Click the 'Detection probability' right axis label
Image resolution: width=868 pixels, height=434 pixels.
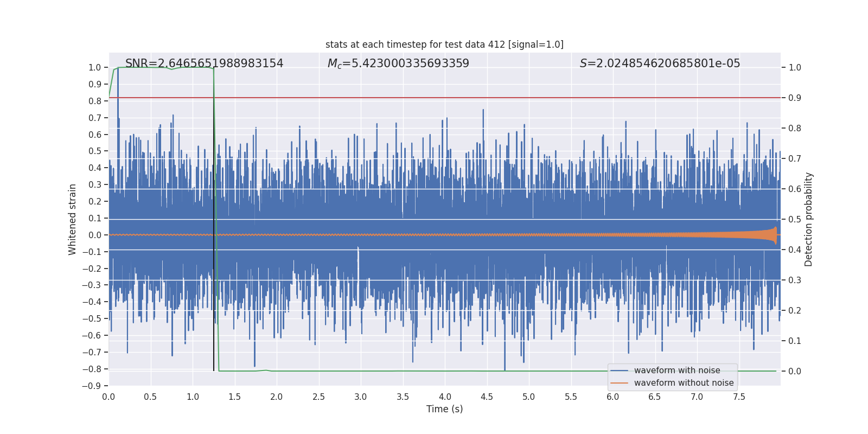click(x=808, y=219)
